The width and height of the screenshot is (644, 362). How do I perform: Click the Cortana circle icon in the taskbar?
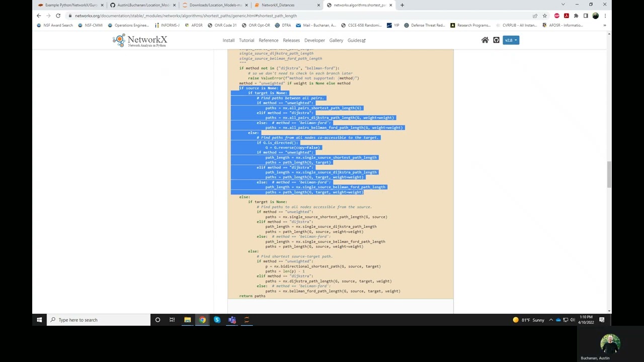point(157,320)
